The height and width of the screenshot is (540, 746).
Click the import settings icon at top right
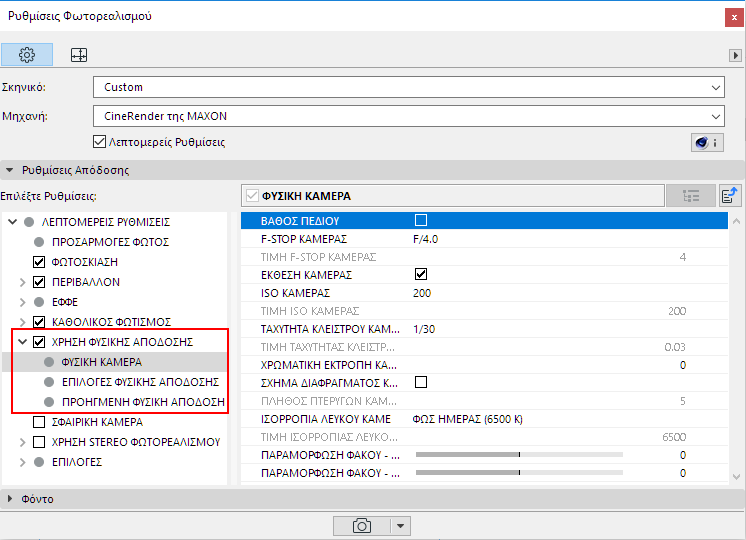coord(730,196)
